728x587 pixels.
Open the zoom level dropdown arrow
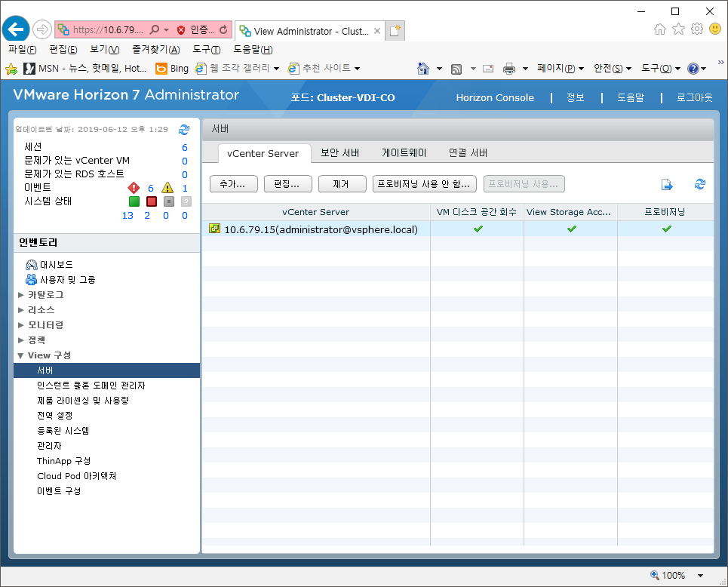(x=700, y=576)
